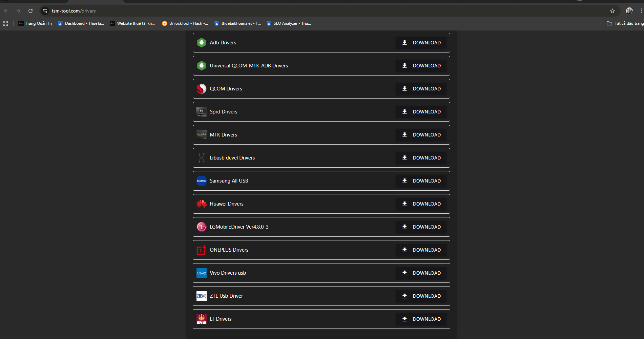Viewport: 644px width, 339px height.
Task: Download Libusb devel Drivers
Action: 421,158
